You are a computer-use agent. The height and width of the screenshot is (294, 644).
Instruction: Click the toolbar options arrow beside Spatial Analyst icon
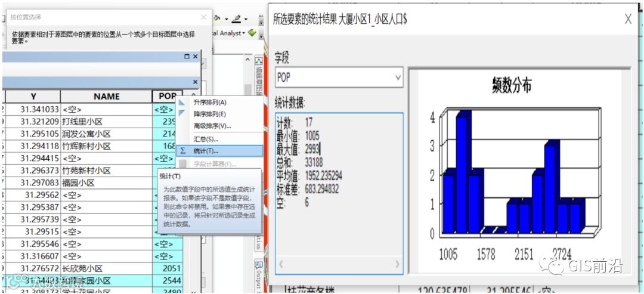(261, 35)
